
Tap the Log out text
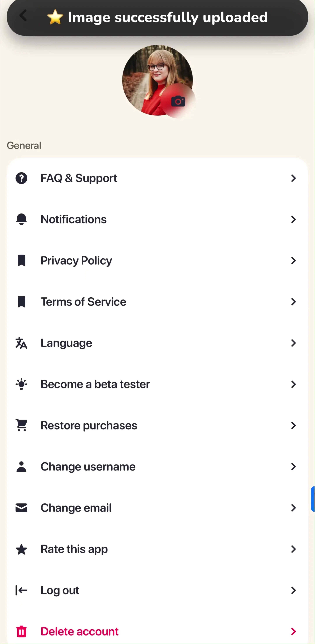click(x=60, y=590)
